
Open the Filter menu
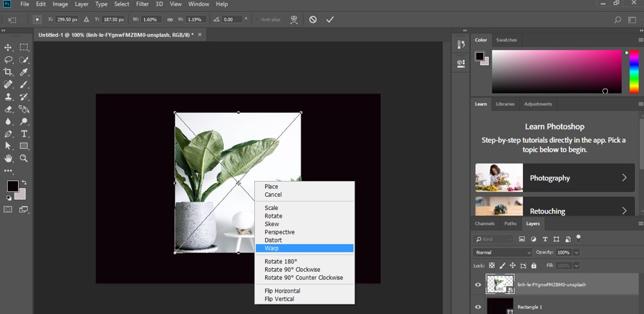click(143, 4)
